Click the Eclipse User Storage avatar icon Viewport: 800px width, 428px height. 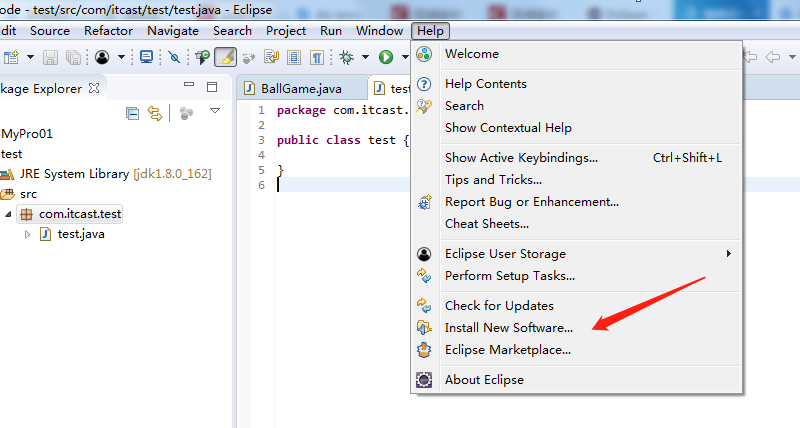[424, 254]
